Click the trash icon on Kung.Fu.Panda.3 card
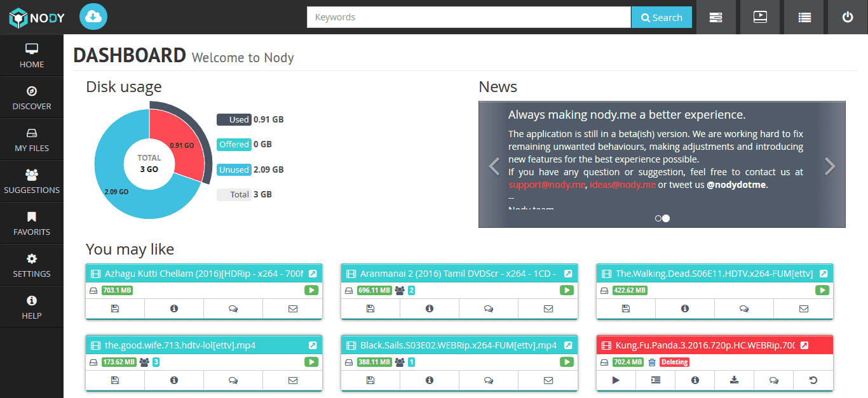 (651, 362)
